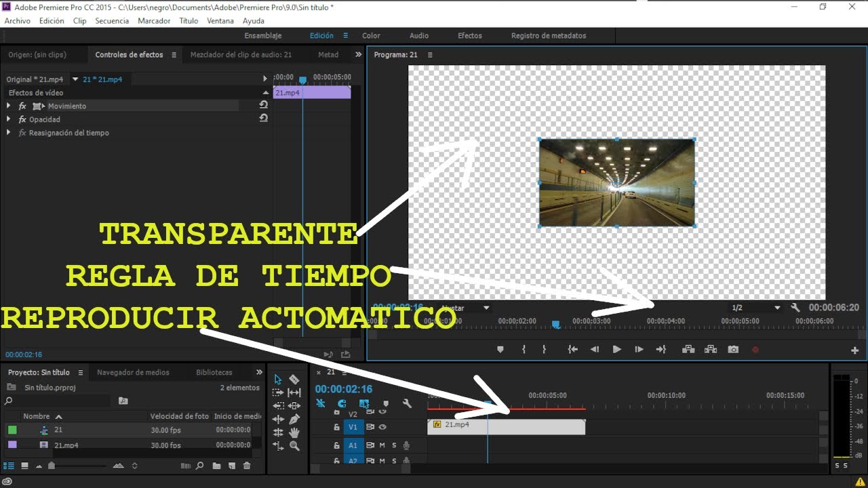Open the Program monitor settings wrench

pyautogui.click(x=795, y=308)
